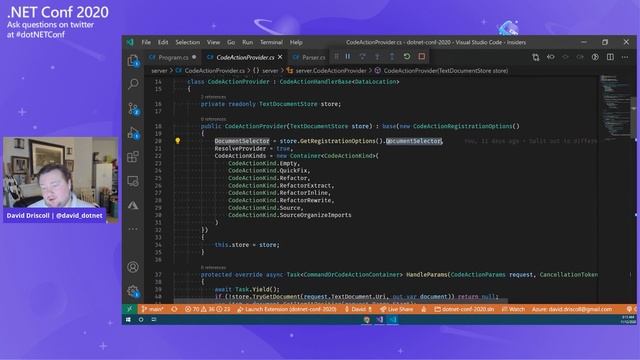Open the File menu
Viewport: 640px width, 360px height.
point(146,42)
